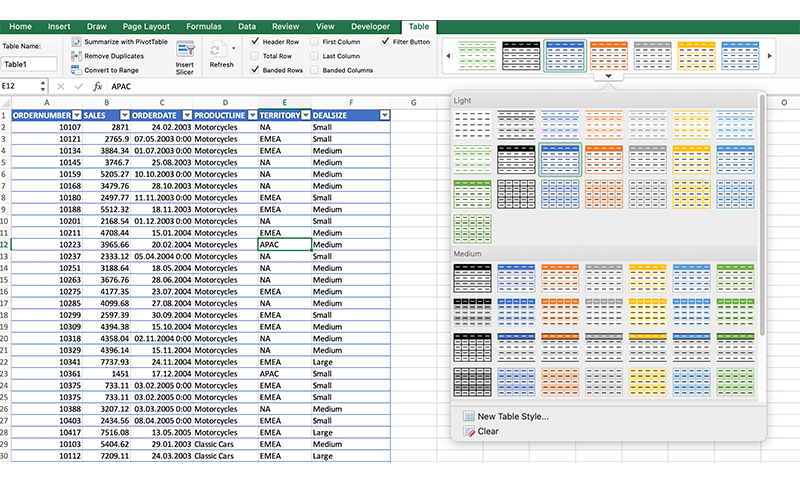Viewport: 800px width, 482px height.
Task: Click the Clear eraser icon in gallery
Action: pos(467,432)
